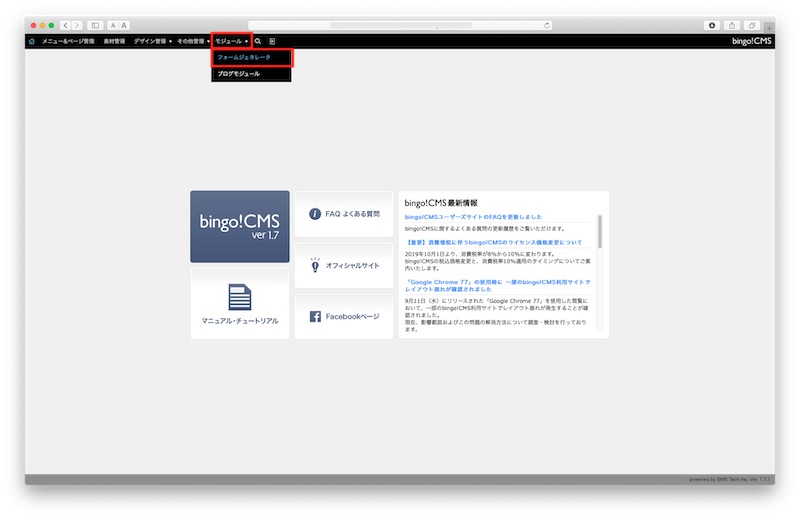The width and height of the screenshot is (800, 518).
Task: Click the bingo!CMS logo at top right
Action: pyautogui.click(x=752, y=41)
